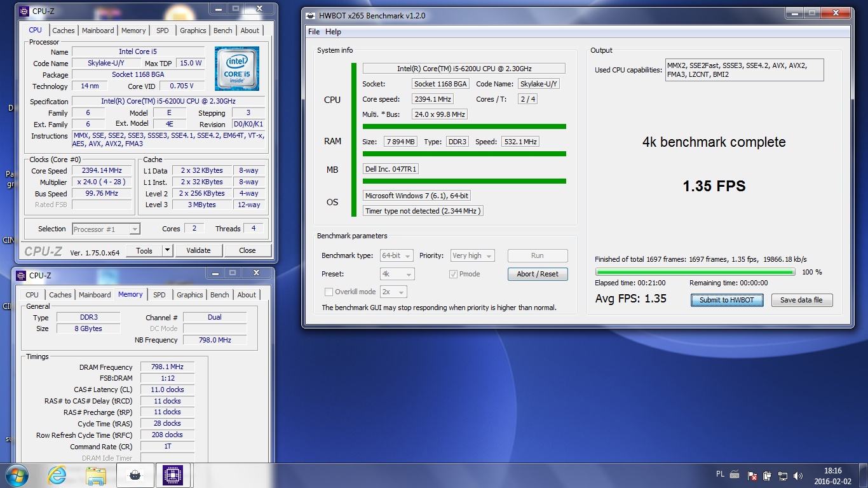Click RAM Size field 7 894 MB

[x=400, y=142]
